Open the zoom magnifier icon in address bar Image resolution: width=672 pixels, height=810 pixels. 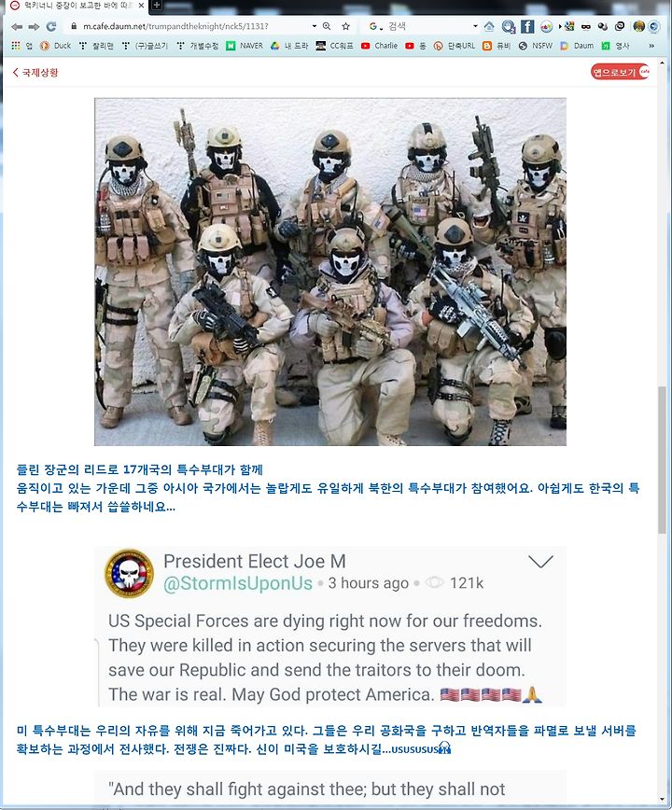point(327,26)
